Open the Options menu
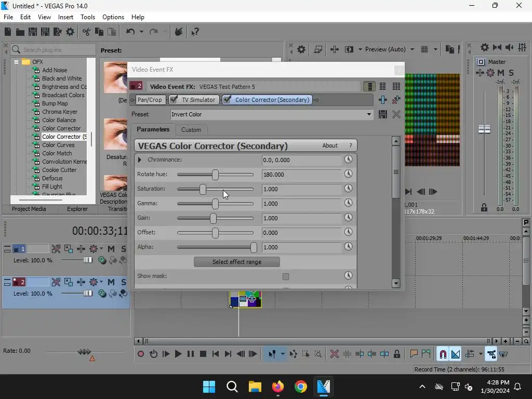 tap(113, 17)
